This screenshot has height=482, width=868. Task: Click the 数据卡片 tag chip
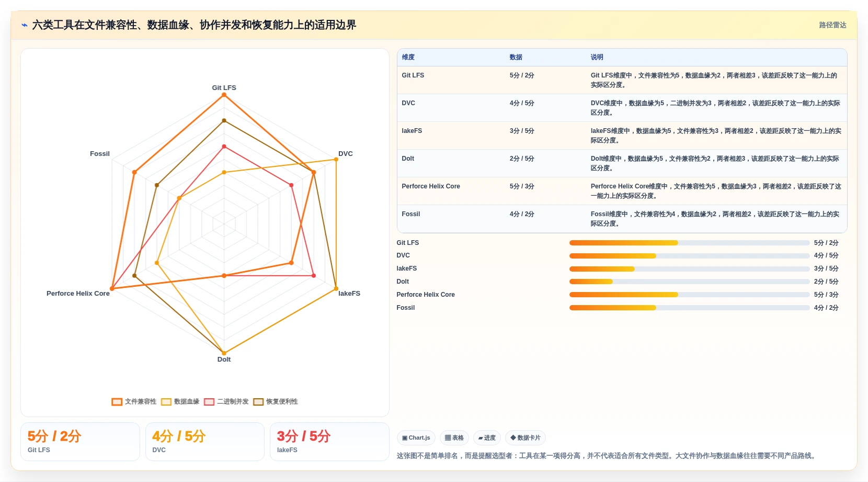526,438
